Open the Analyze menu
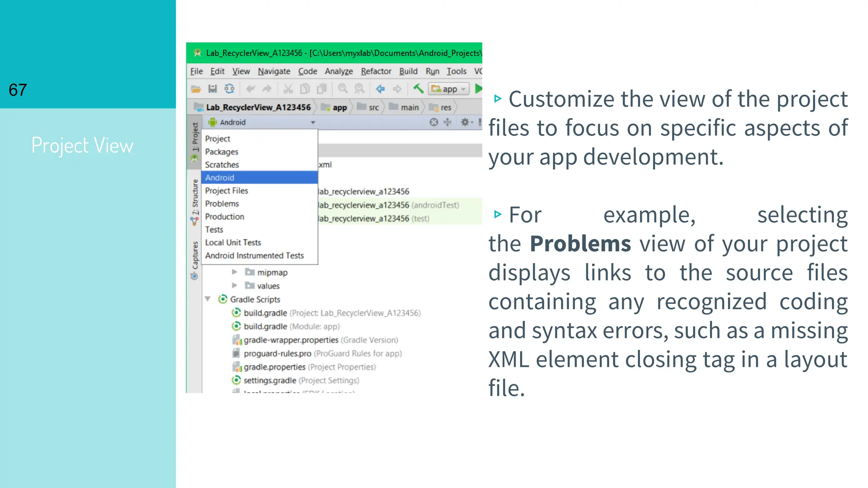Viewport: 868px width, 488px height. [339, 71]
